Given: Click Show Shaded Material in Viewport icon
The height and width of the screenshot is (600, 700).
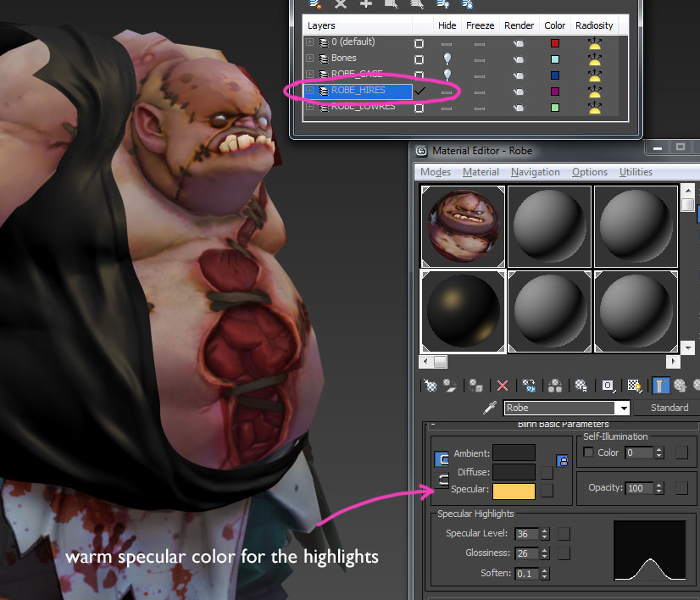Looking at the screenshot, I should click(635, 386).
